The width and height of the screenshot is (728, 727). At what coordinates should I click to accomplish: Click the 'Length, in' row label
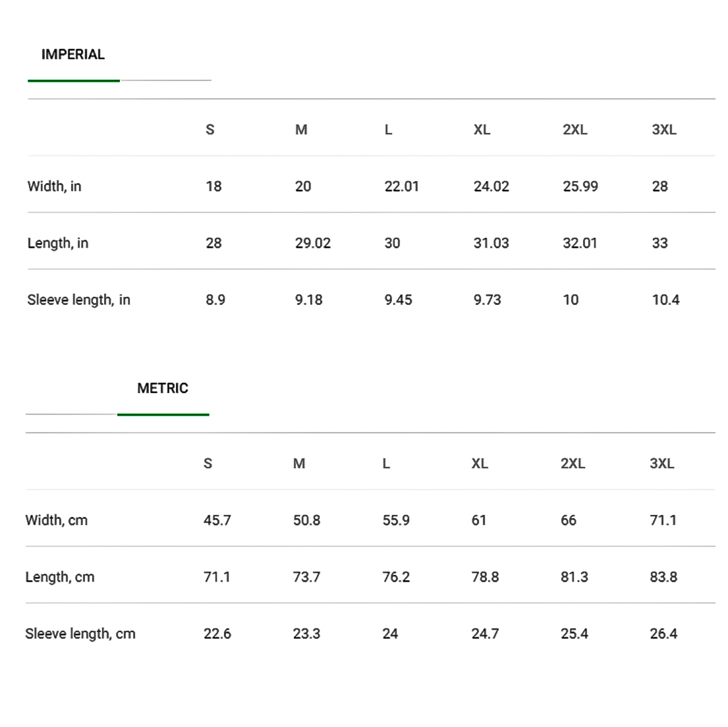point(57,242)
